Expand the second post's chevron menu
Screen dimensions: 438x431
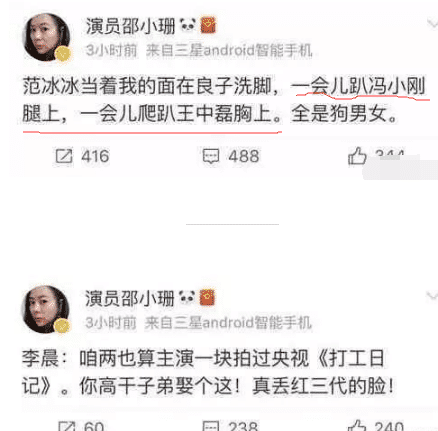coord(432,296)
